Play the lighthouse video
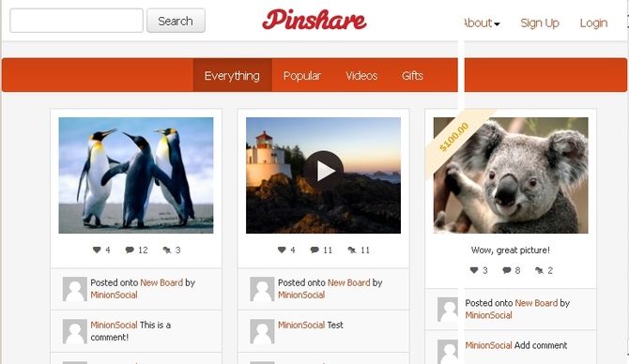629x364 pixels. (323, 171)
